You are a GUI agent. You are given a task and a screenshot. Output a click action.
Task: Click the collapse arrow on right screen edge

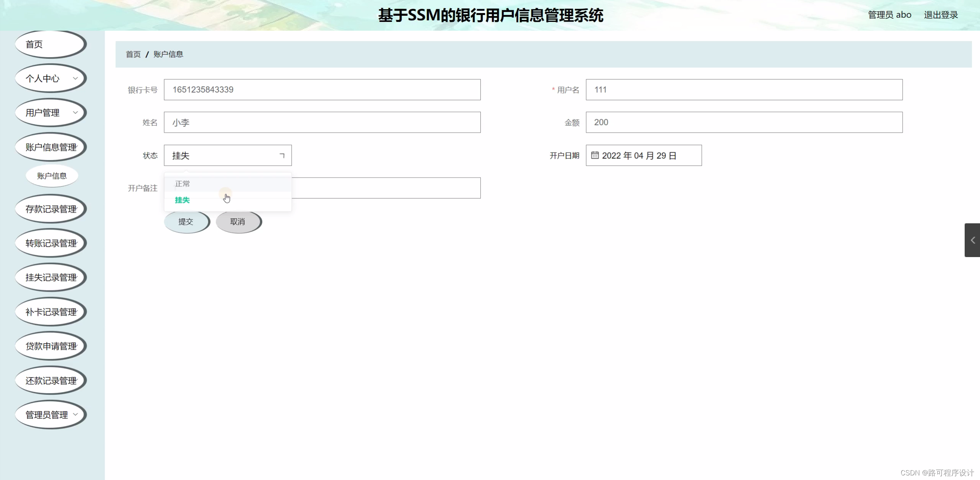pyautogui.click(x=973, y=240)
